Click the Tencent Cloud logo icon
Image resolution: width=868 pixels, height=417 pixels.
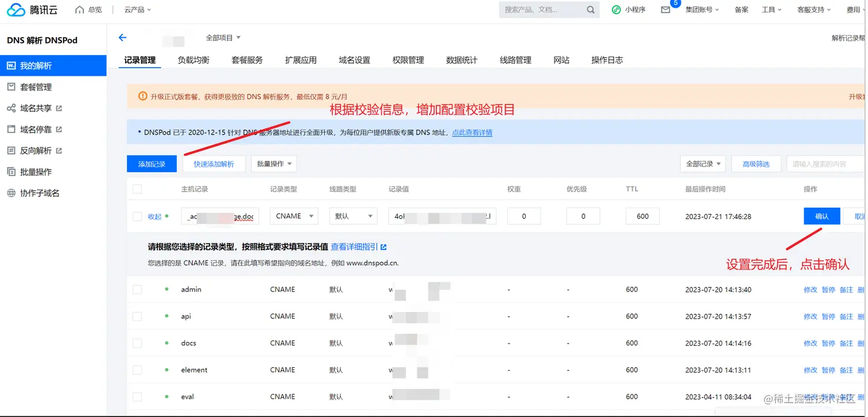(14, 9)
